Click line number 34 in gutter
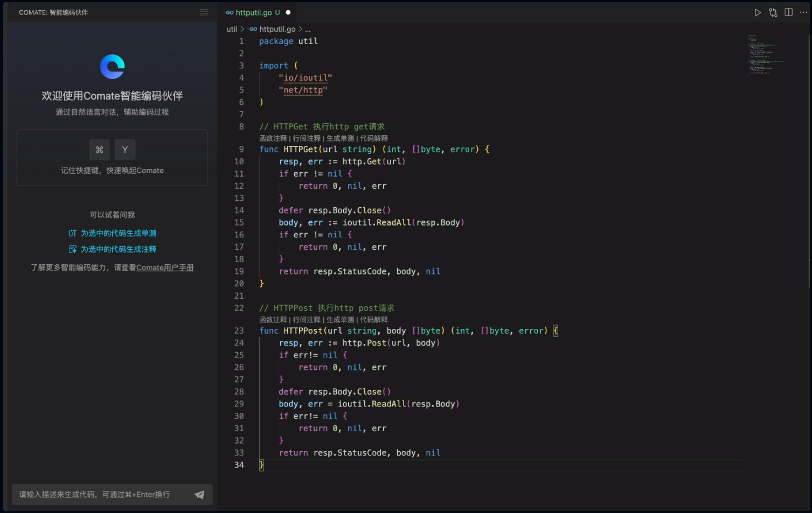This screenshot has height=513, width=812. coord(239,465)
